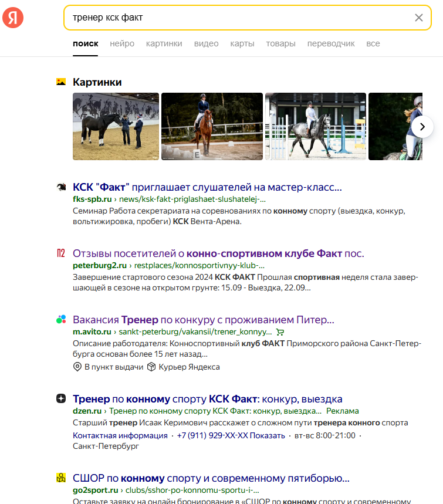Click the go2sport yellow favicon
This screenshot has height=504, width=443.
pyautogui.click(x=61, y=478)
